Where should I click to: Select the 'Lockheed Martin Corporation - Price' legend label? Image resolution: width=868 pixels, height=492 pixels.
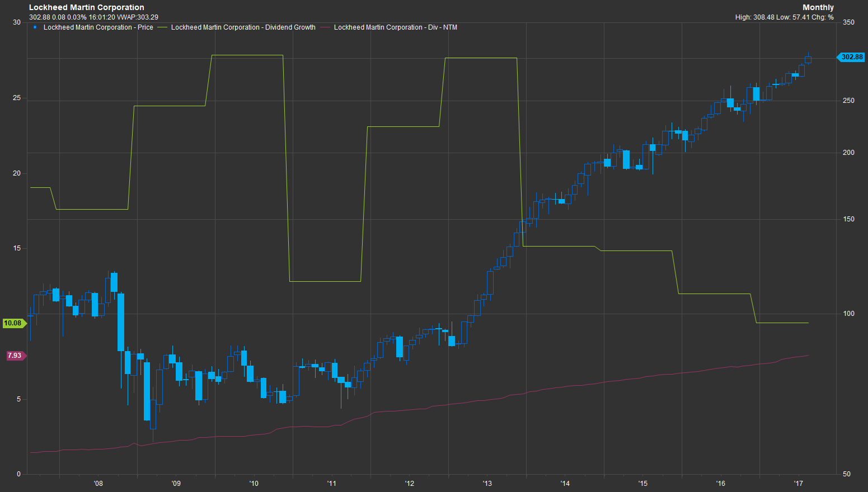pos(98,27)
